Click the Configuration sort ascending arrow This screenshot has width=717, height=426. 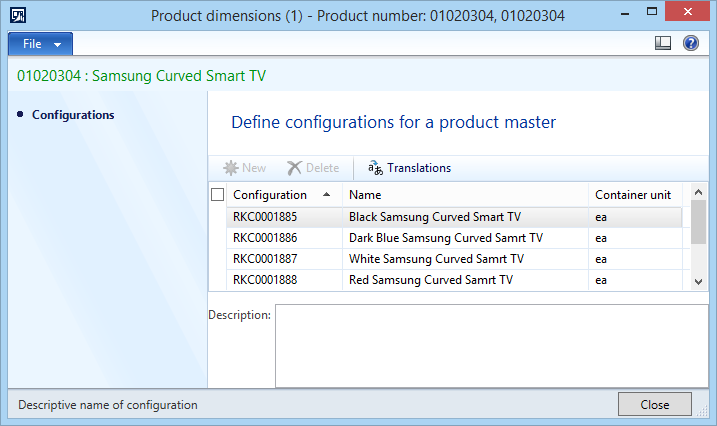coord(326,195)
